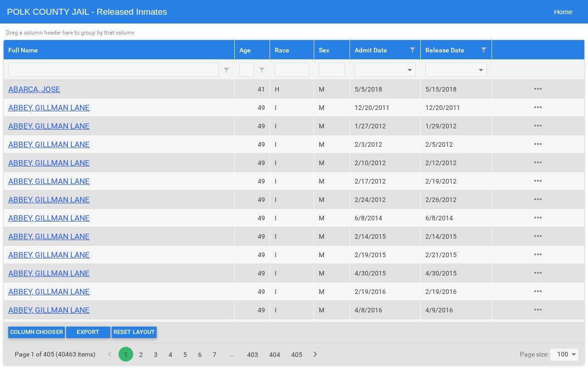This screenshot has width=588, height=368.
Task: Open ABBEY, GILLMAN LANE link admitted 12/20/2011
Action: (49, 108)
